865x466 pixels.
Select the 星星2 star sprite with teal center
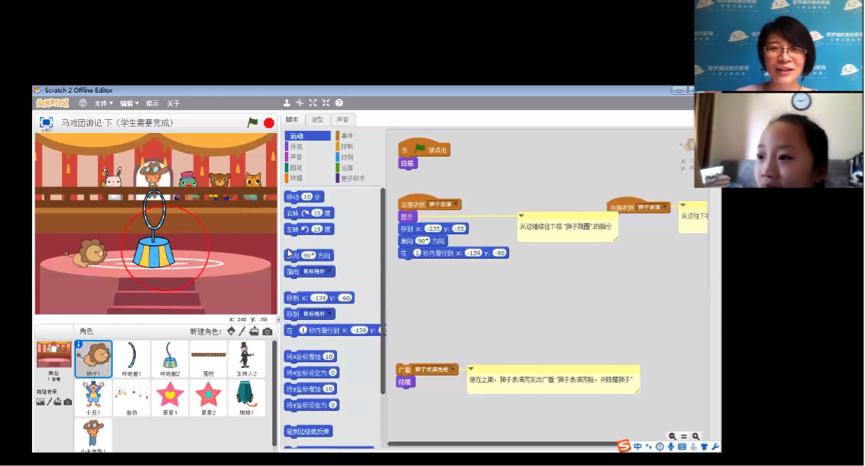(x=208, y=398)
